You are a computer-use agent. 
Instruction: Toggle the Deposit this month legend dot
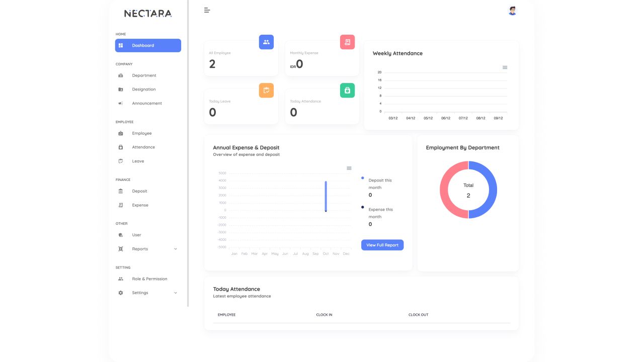pyautogui.click(x=363, y=178)
